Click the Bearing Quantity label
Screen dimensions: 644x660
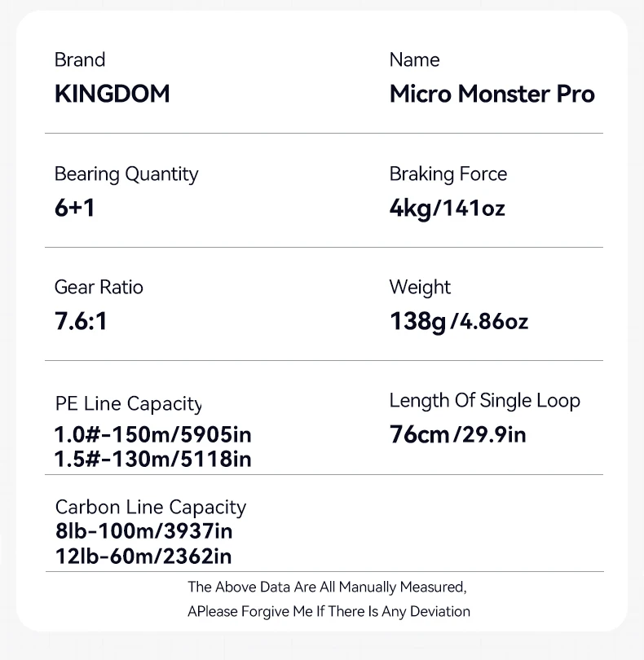click(126, 174)
